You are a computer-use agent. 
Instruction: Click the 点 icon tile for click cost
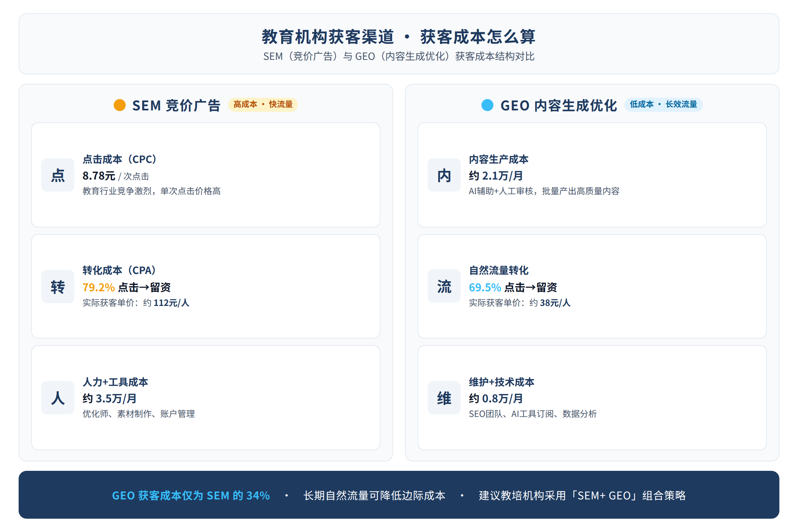[x=58, y=175]
